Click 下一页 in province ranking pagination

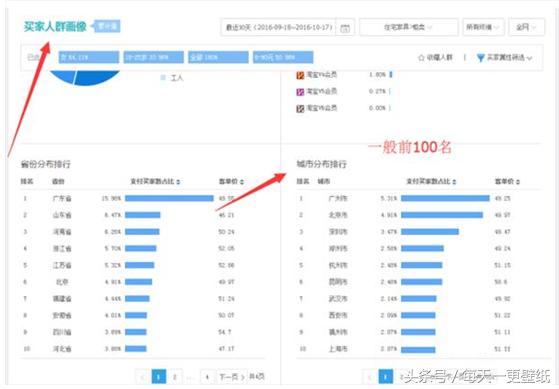232,377
